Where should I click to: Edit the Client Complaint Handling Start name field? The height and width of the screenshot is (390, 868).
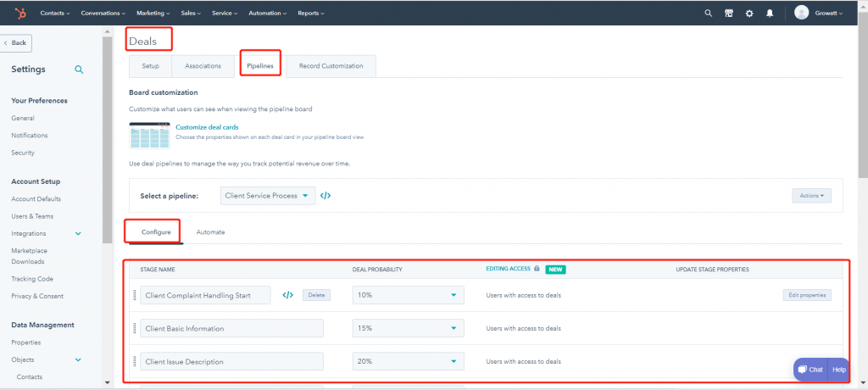[x=205, y=295]
